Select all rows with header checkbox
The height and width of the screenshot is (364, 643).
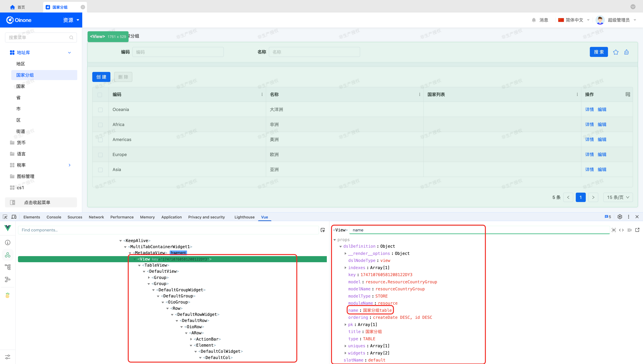(x=100, y=95)
